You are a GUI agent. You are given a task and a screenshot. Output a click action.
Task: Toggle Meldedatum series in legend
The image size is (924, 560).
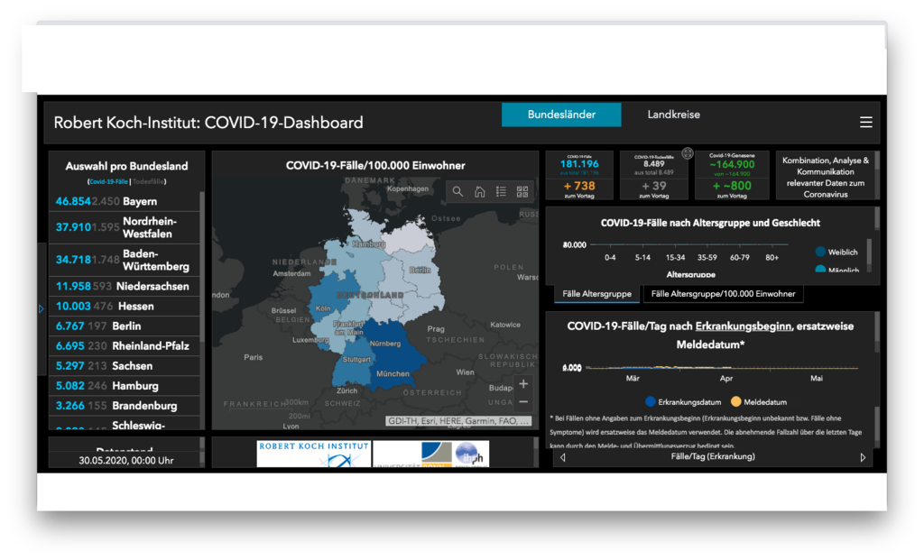point(758,402)
